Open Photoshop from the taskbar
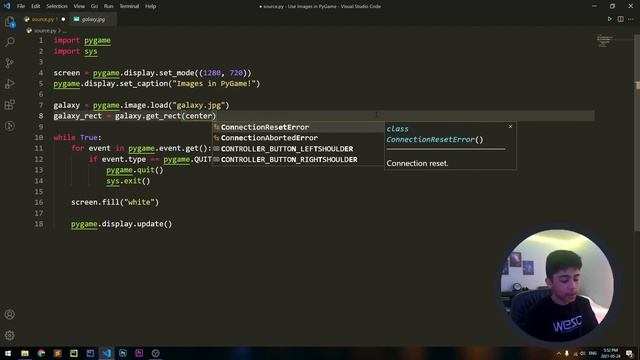Image resolution: width=640 pixels, height=360 pixels. pyautogui.click(x=123, y=353)
